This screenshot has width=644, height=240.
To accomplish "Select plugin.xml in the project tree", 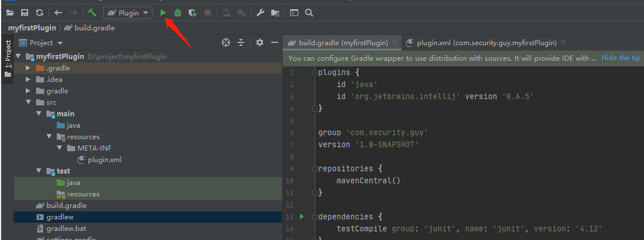I will tap(99, 160).
